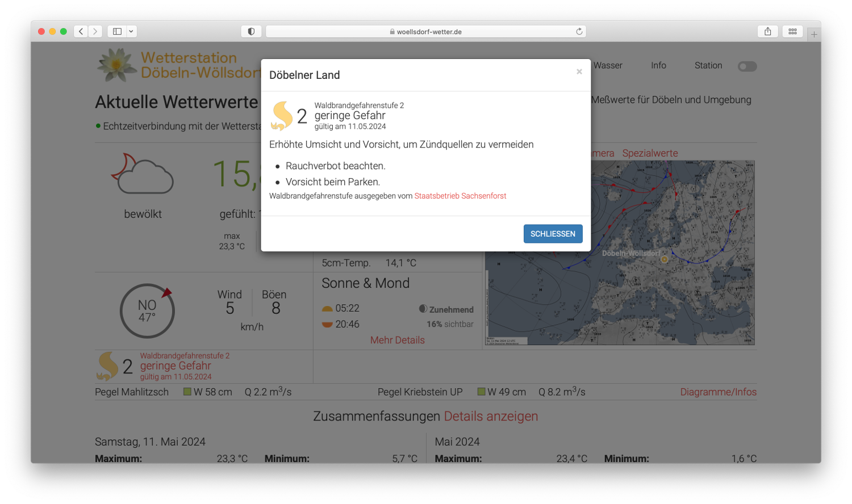Click the moon phase icon beside Zunehmend
The image size is (852, 504).
pos(423,309)
